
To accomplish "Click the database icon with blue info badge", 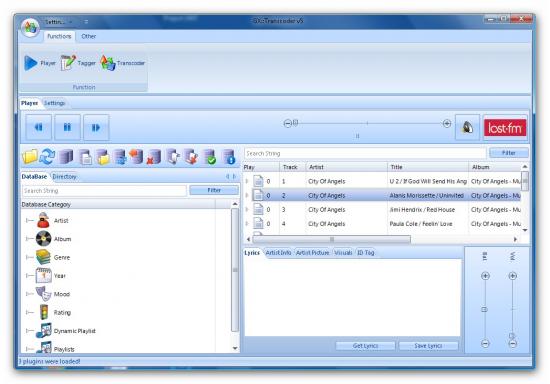I will click(x=229, y=157).
